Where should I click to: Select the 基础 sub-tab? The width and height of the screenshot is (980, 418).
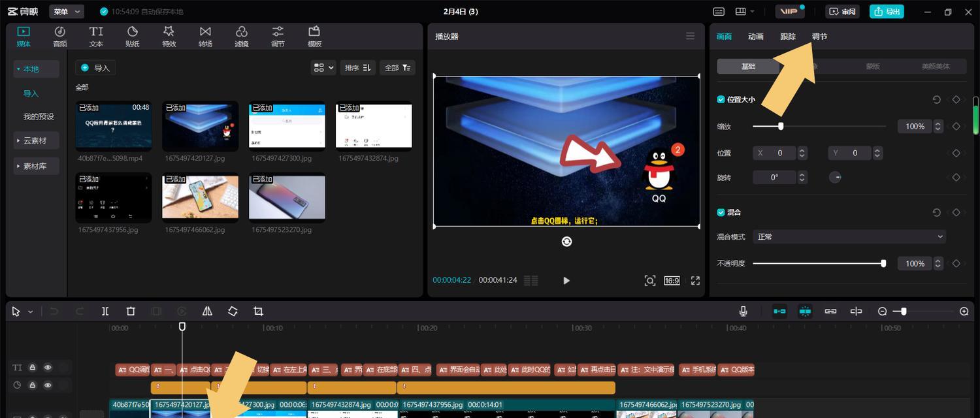pyautogui.click(x=748, y=67)
